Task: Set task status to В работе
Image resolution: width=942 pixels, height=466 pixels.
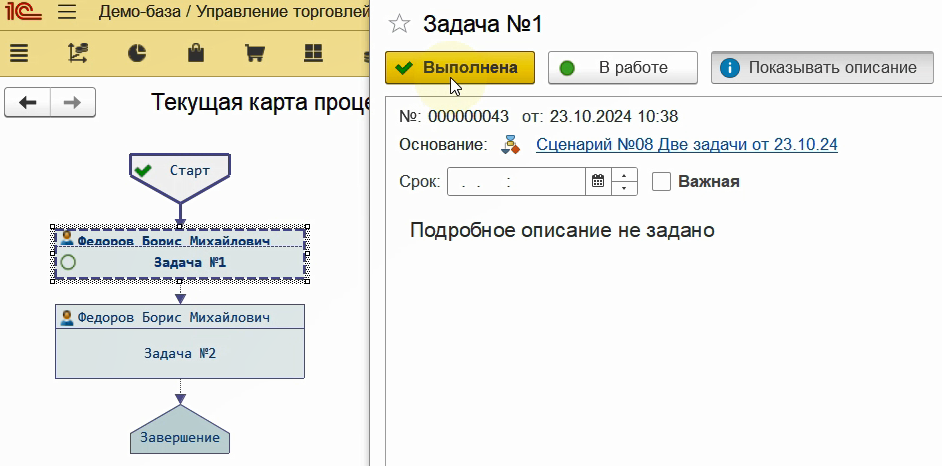Action: 622,67
